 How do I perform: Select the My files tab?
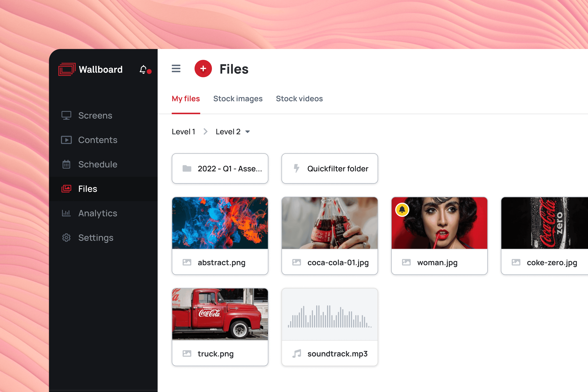(186, 99)
